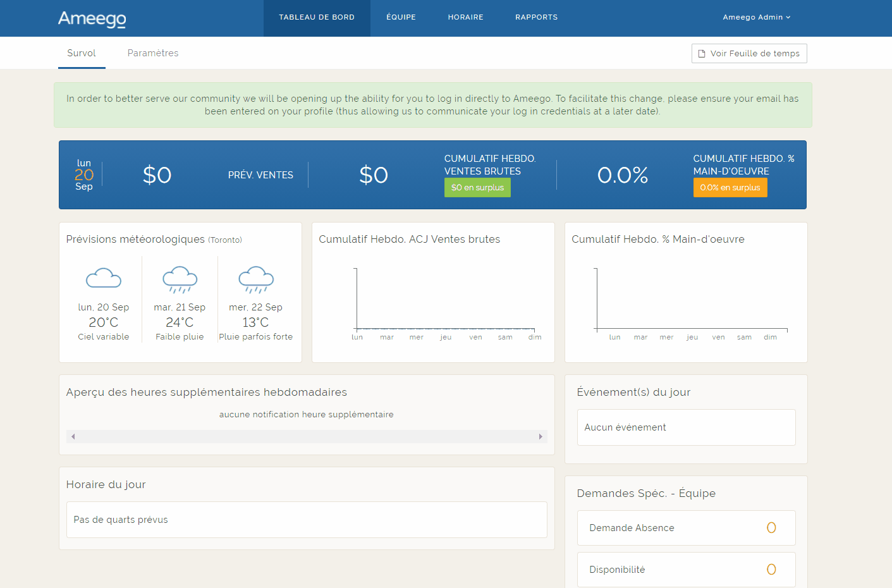
Task: Go to the Équipe menu
Action: click(x=401, y=18)
